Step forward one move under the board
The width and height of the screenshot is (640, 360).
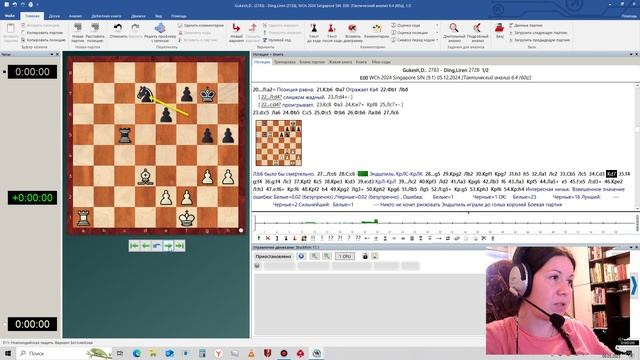click(168, 246)
